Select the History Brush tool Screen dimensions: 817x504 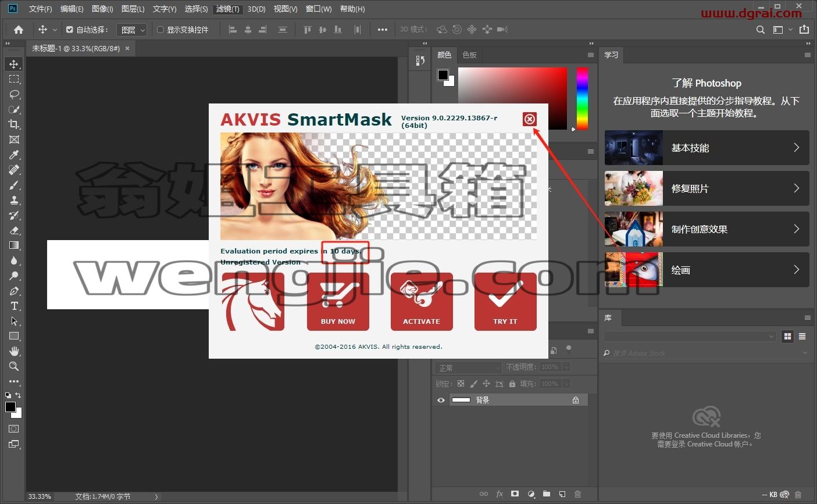click(x=14, y=215)
